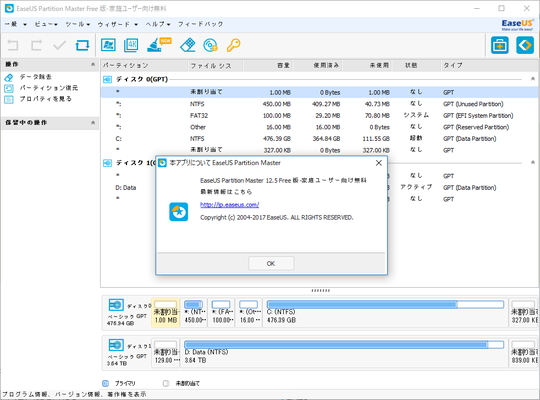Select the highlighted 未割り当て 1.00 MB row
The height and width of the screenshot is (400, 540).
(319, 92)
